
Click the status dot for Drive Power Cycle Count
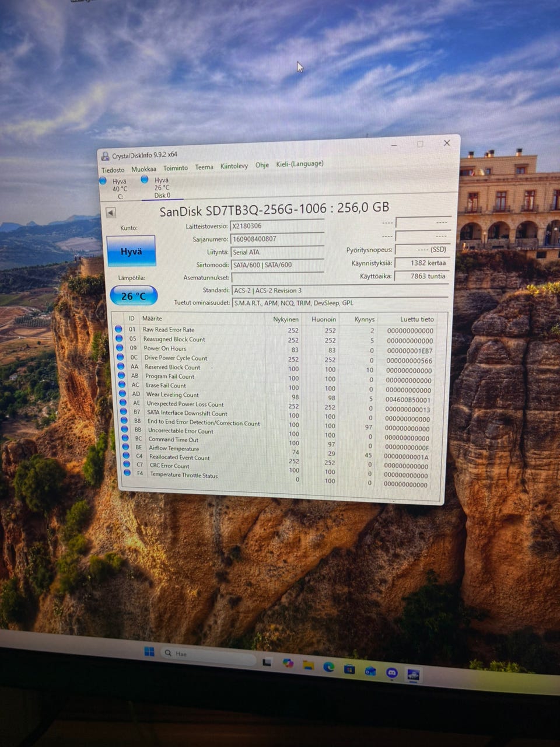(x=121, y=357)
